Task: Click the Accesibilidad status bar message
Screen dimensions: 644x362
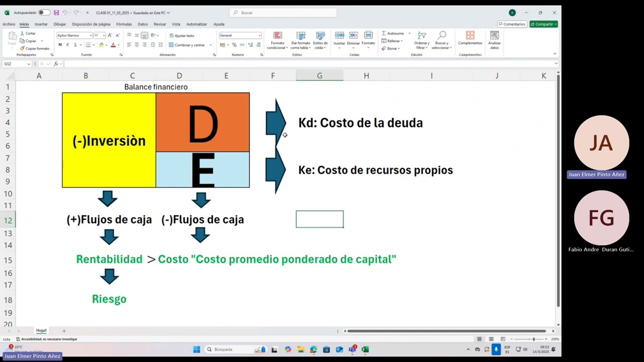Action: click(46, 339)
